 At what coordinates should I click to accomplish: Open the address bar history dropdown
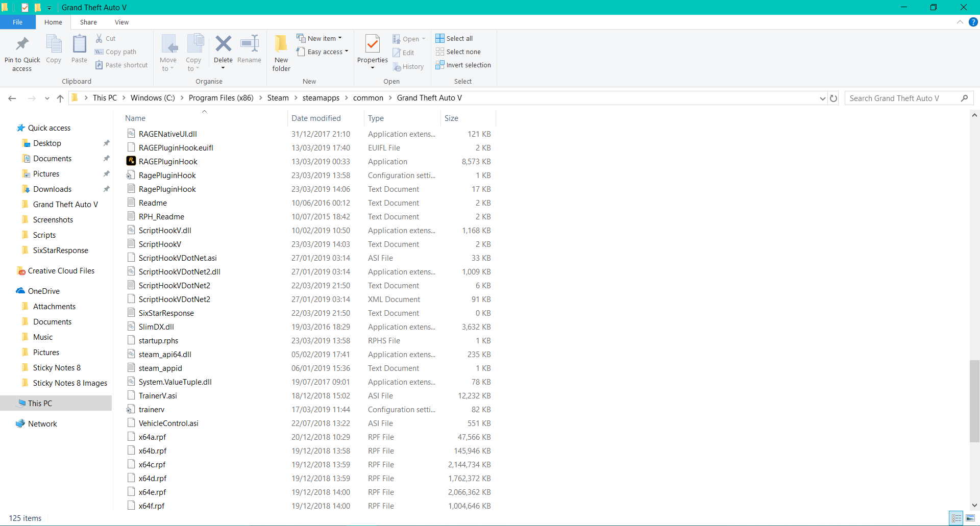click(x=822, y=98)
